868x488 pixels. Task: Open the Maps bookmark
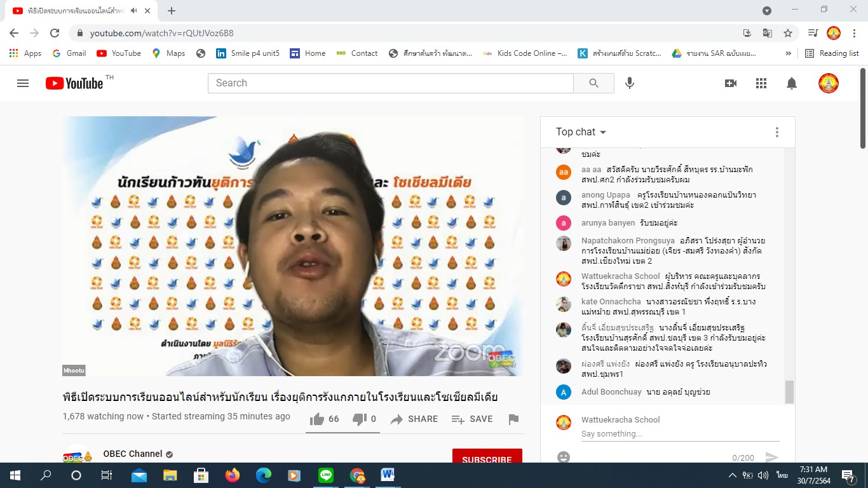tap(168, 53)
